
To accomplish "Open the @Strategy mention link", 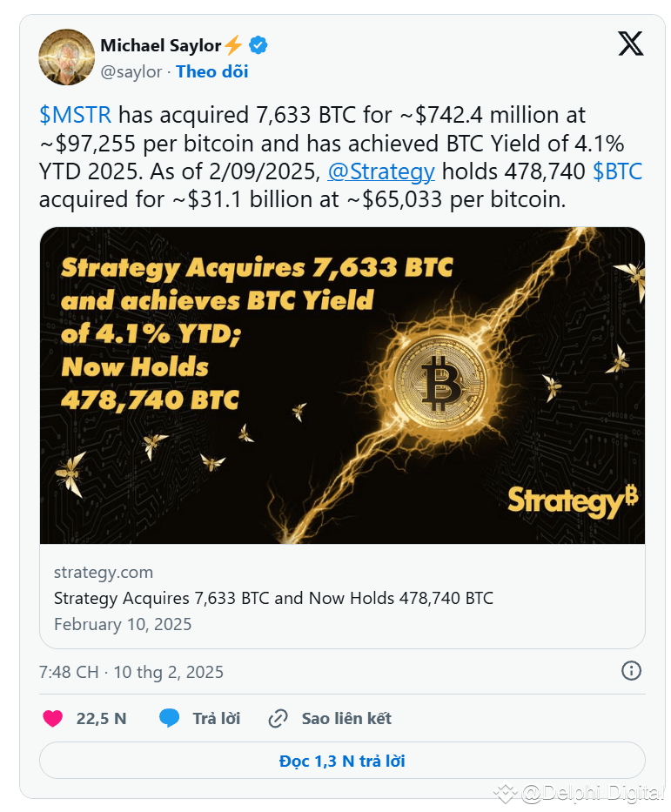I will coord(380,171).
